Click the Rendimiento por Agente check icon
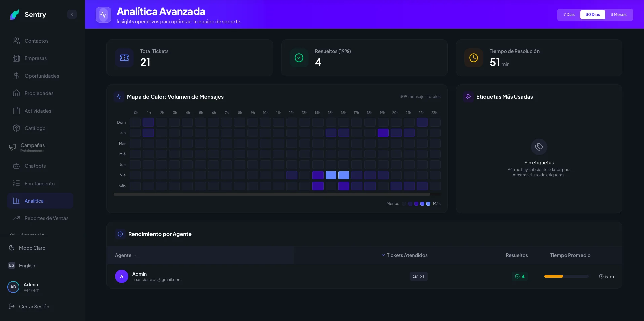Viewport: 644px width, 321px height. pyautogui.click(x=120, y=234)
